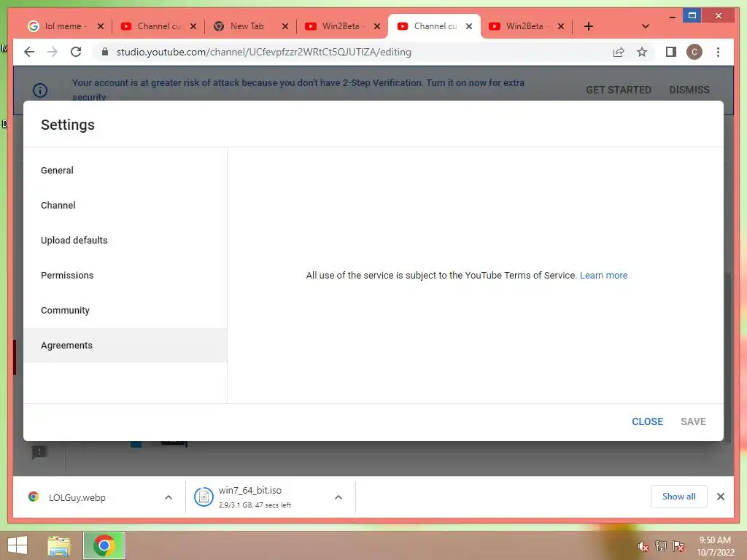This screenshot has height=560, width=747.
Task: Click the win7_64_bit.iso download progress icon
Action: pyautogui.click(x=204, y=497)
